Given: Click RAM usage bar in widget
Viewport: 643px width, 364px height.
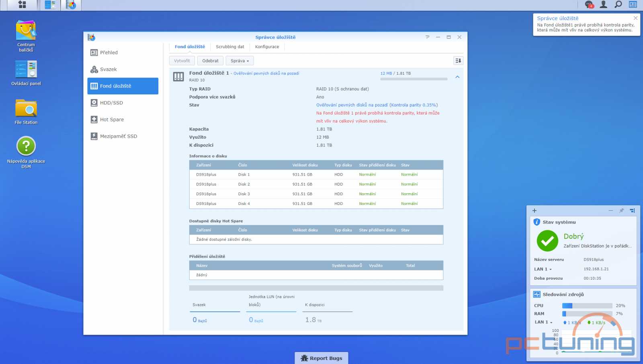Looking at the screenshot, I should click(x=587, y=314).
